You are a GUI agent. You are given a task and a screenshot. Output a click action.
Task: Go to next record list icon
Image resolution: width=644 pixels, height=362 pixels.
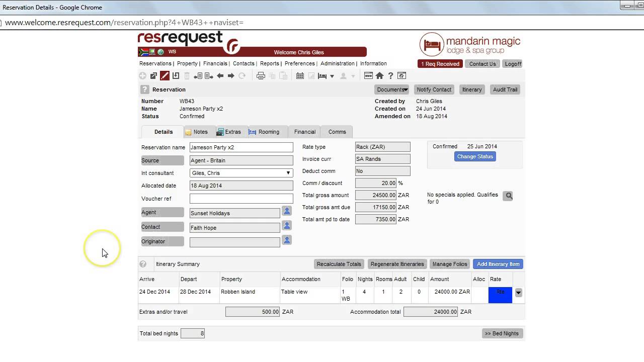pyautogui.click(x=209, y=76)
